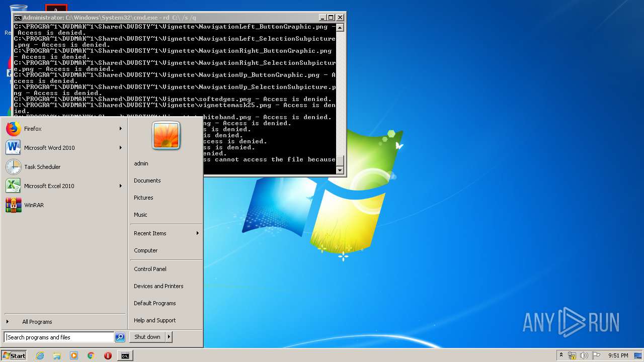The width and height of the screenshot is (644, 362).
Task: Open Documents from the Start menu
Action: [166, 180]
